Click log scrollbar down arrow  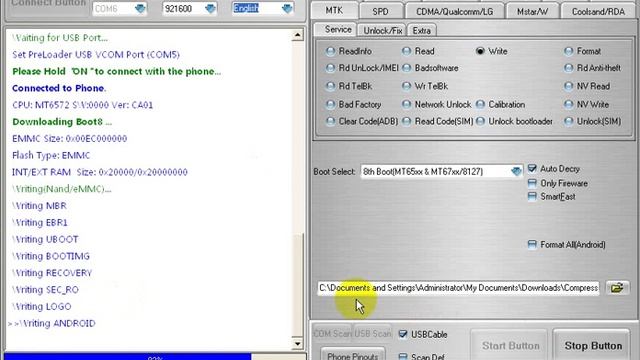coord(298,344)
